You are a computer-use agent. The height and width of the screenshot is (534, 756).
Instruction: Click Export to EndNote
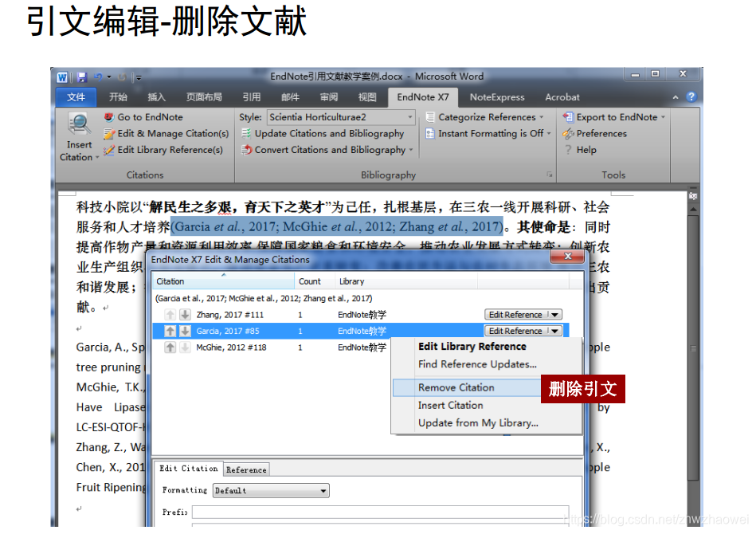[613, 117]
